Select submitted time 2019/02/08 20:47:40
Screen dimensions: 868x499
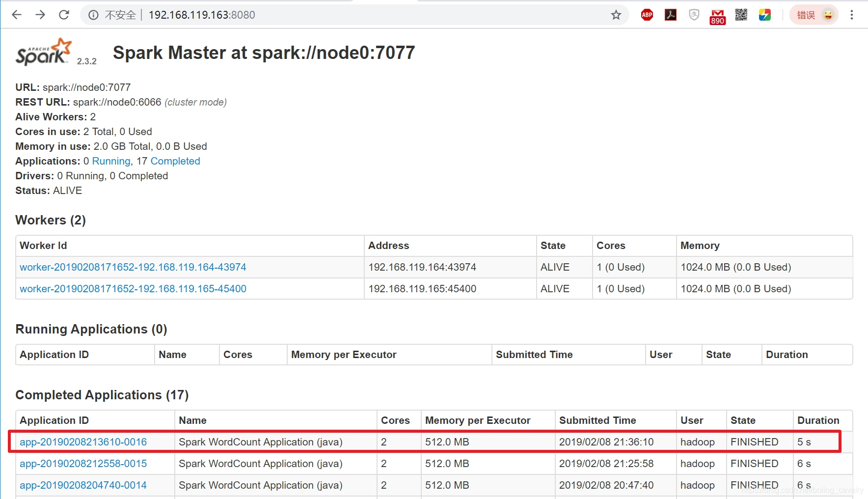(x=606, y=485)
